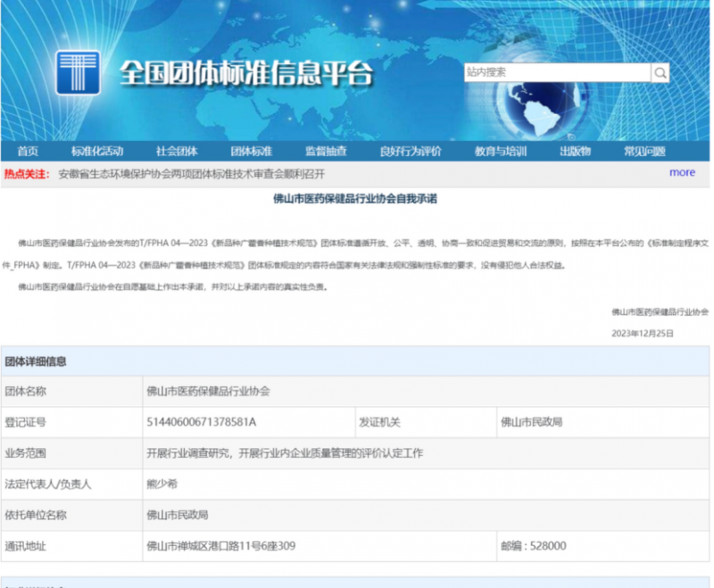Click the legal representative name 熊少希
The image size is (714, 588).
pyautogui.click(x=162, y=484)
